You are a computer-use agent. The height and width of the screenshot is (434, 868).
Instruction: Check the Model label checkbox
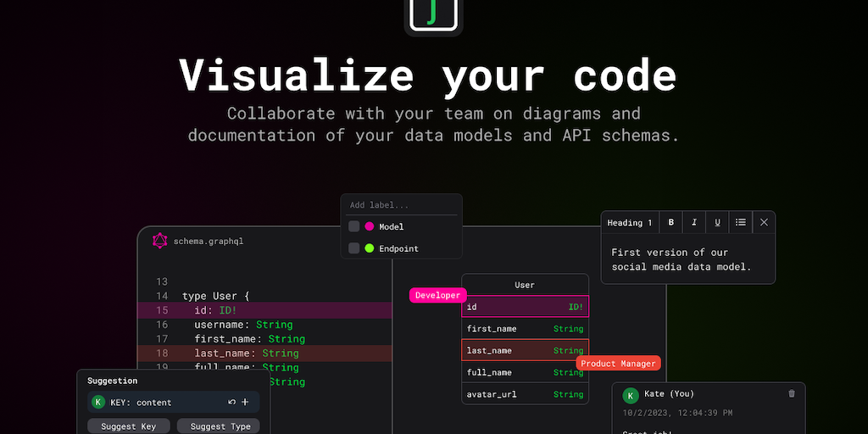pyautogui.click(x=354, y=226)
